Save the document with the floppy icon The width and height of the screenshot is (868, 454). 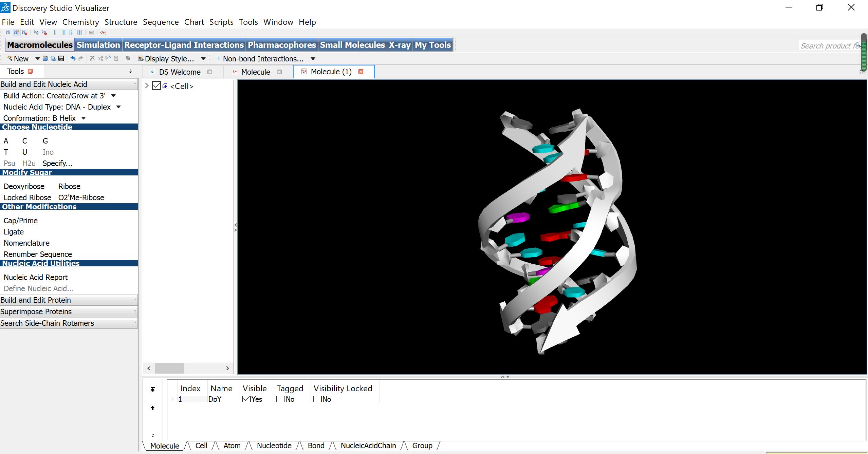click(x=61, y=59)
